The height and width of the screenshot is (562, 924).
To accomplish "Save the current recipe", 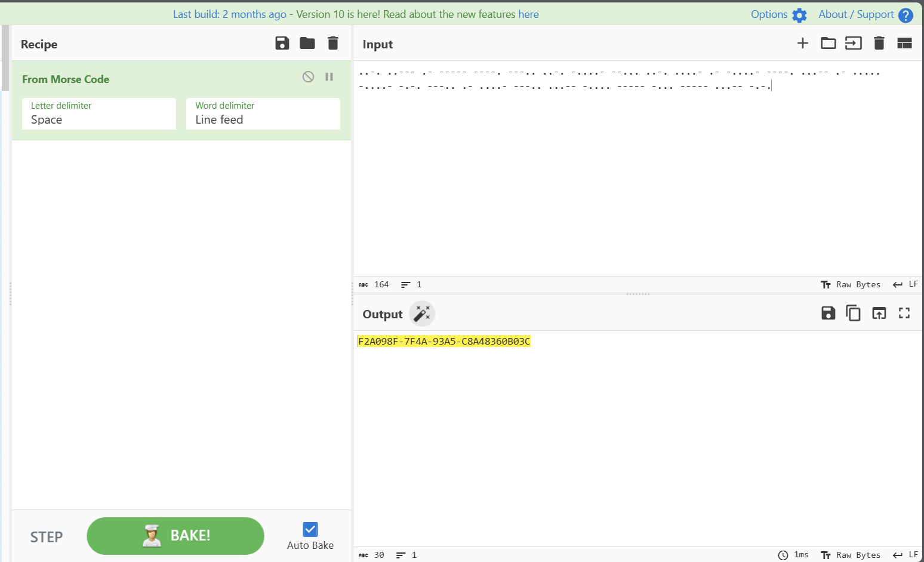I will pos(282,43).
